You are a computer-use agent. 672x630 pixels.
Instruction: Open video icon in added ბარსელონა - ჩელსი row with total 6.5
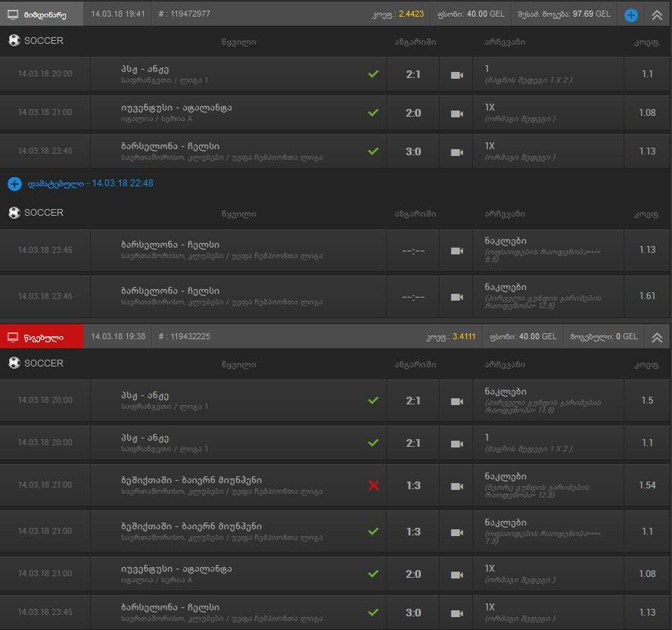(457, 251)
